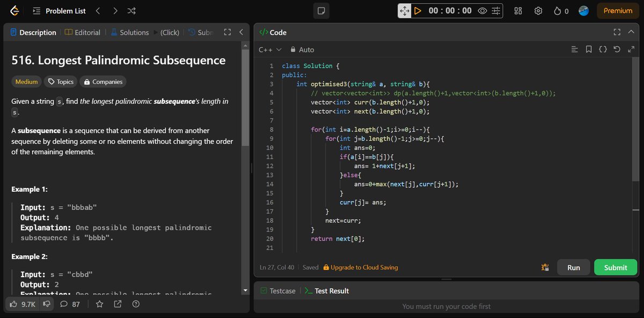Share the problem link icon
Viewport: 644px width, 318px height.
118,304
